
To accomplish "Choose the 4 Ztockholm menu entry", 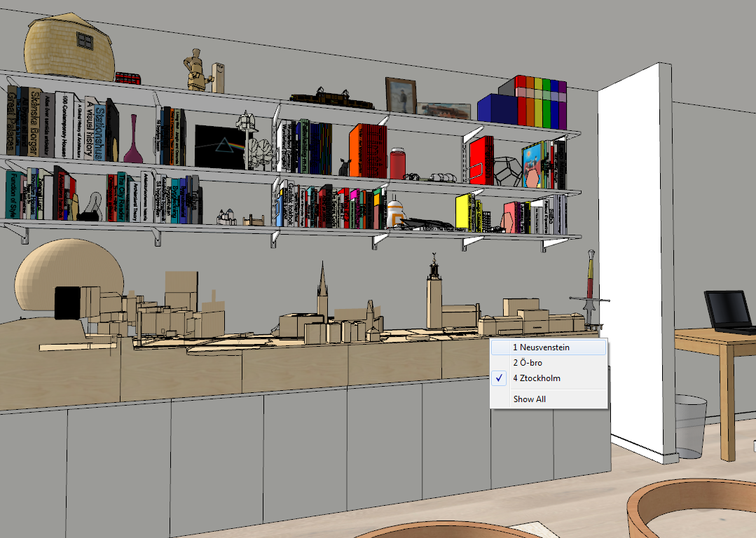I will click(x=535, y=378).
